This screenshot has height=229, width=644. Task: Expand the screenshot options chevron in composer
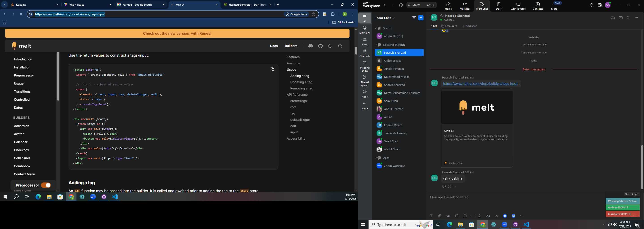(x=471, y=216)
